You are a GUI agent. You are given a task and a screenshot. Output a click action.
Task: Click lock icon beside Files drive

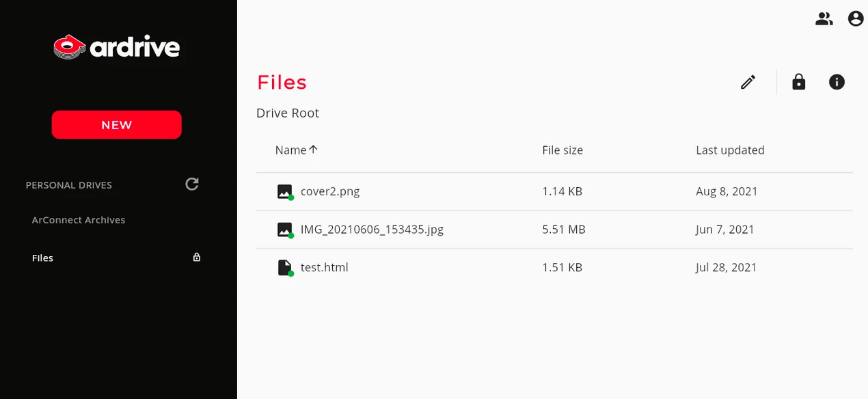(x=197, y=258)
